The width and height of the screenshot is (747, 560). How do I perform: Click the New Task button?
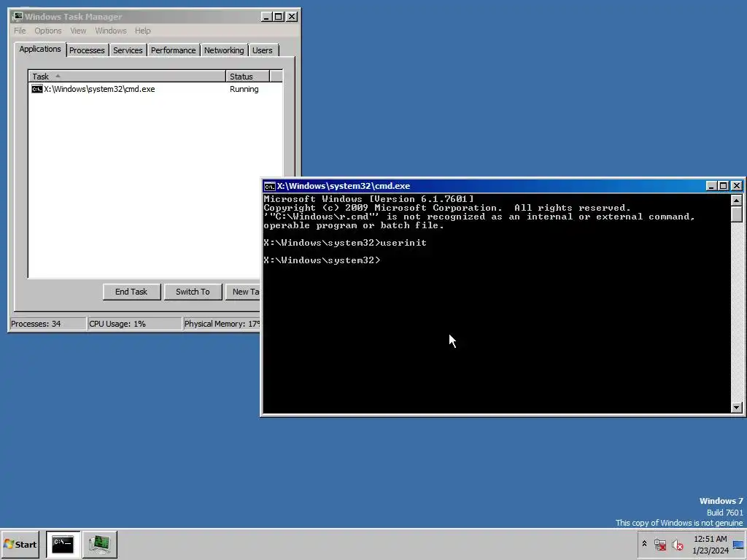pyautogui.click(x=243, y=292)
